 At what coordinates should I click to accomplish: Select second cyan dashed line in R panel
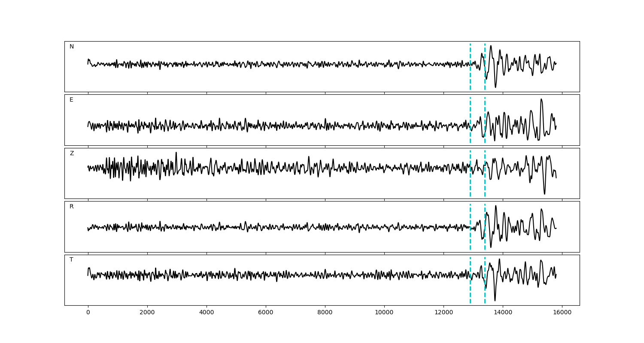pos(485,226)
